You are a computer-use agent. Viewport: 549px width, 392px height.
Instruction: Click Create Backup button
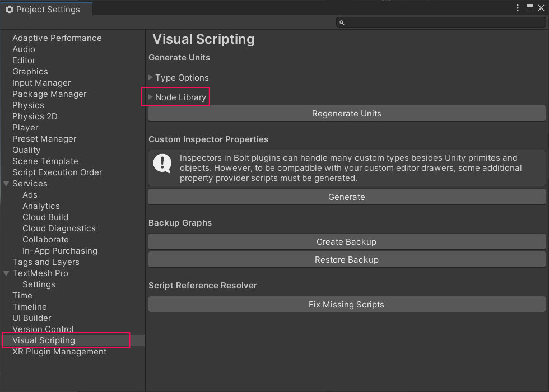pyautogui.click(x=347, y=242)
